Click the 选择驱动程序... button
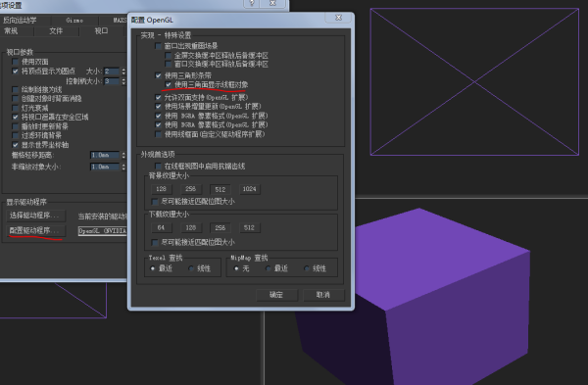588x385 pixels. [36, 216]
